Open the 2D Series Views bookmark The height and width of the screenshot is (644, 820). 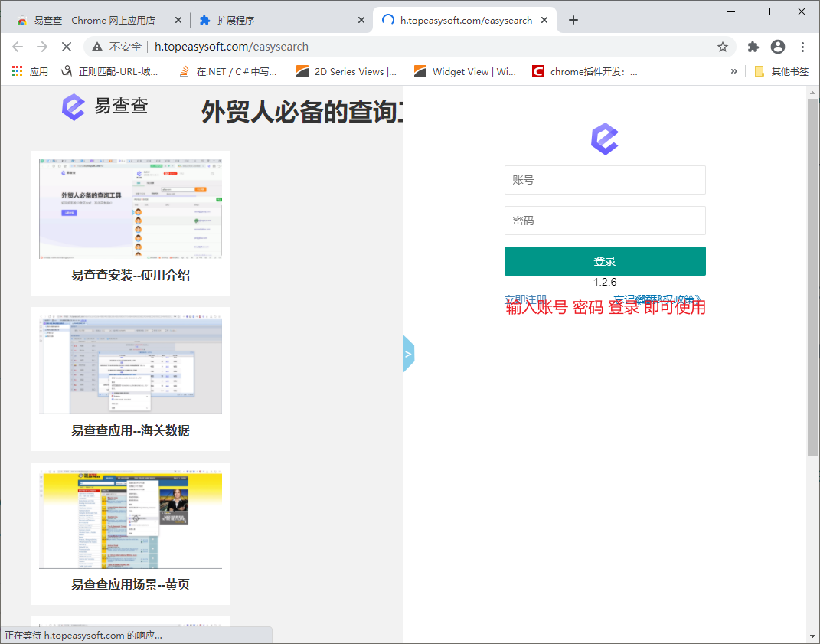[346, 72]
